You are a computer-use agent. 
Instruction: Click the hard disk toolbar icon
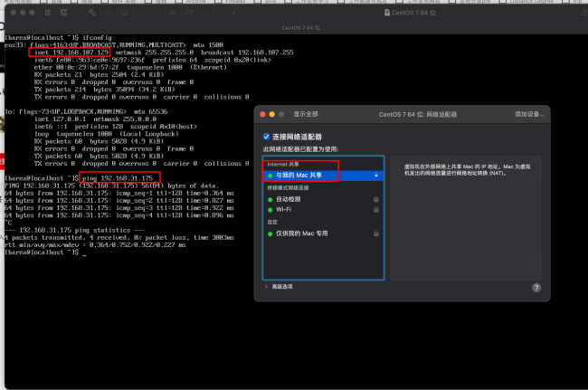tap(125, 13)
